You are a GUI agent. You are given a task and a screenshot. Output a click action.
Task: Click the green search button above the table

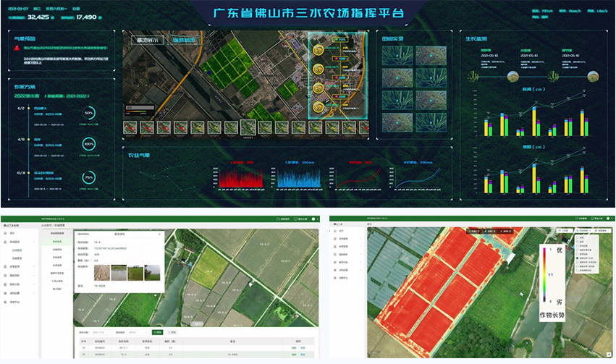[158, 331]
